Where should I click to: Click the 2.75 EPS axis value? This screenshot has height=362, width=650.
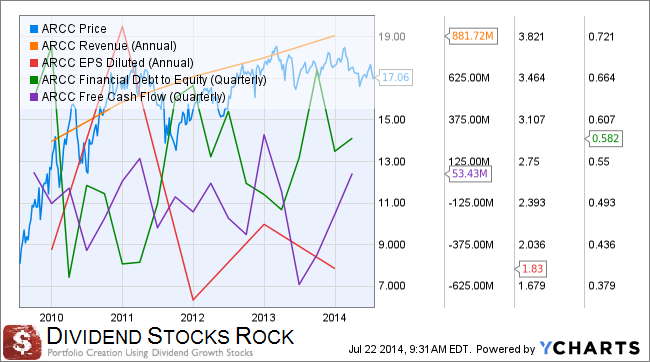(529, 161)
